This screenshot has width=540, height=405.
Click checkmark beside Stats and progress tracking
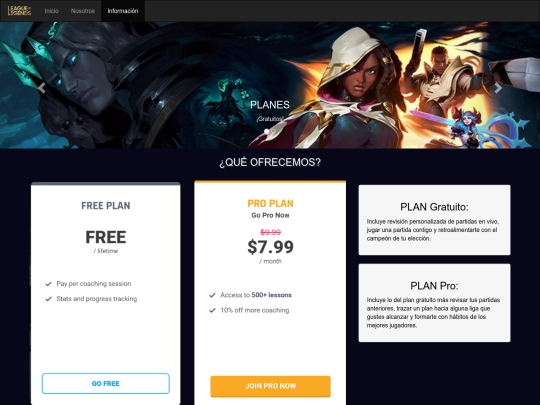[48, 299]
